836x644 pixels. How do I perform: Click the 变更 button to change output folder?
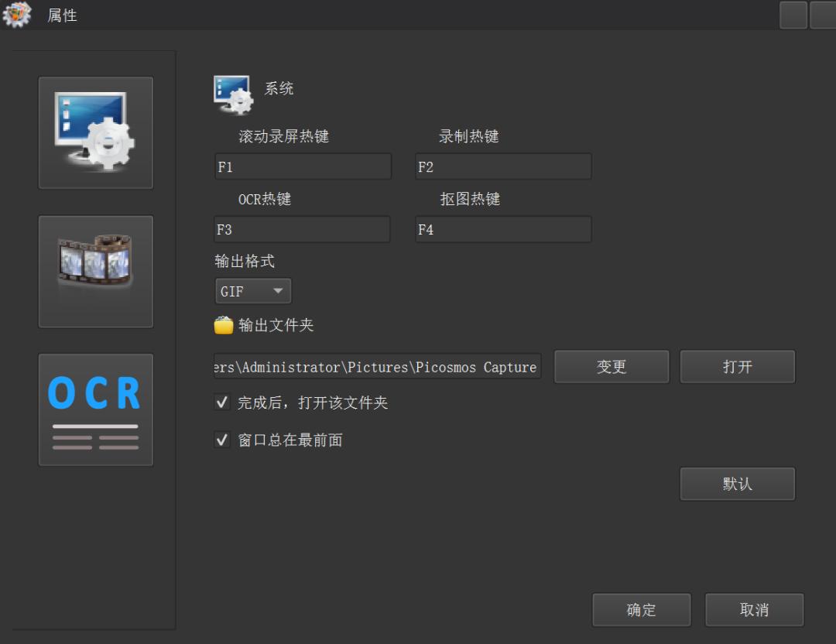click(x=612, y=366)
